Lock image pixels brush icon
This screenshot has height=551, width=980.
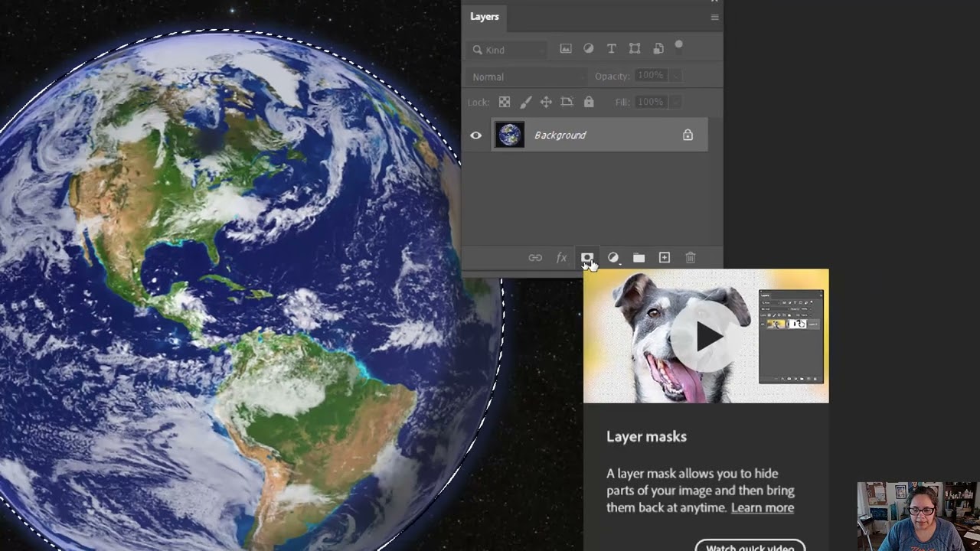(x=525, y=102)
